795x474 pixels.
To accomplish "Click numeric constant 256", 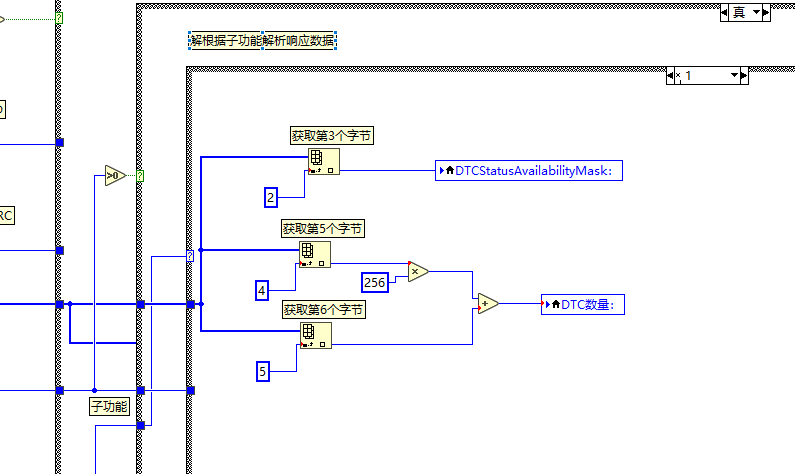I will (x=375, y=282).
